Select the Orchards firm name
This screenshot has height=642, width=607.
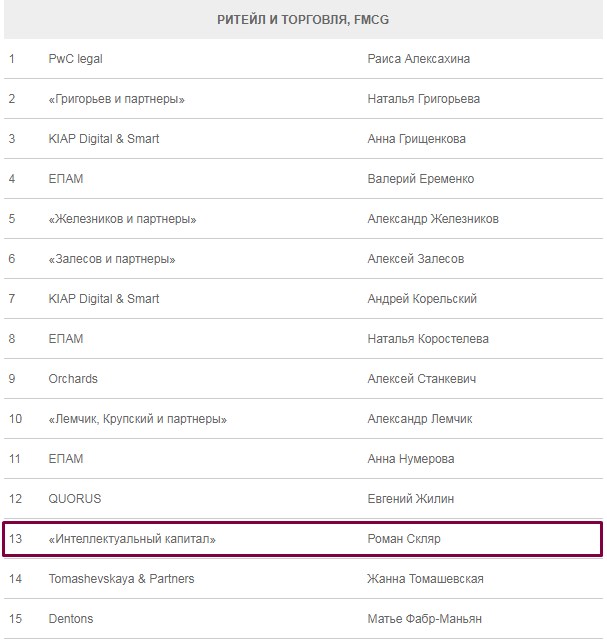click(73, 379)
